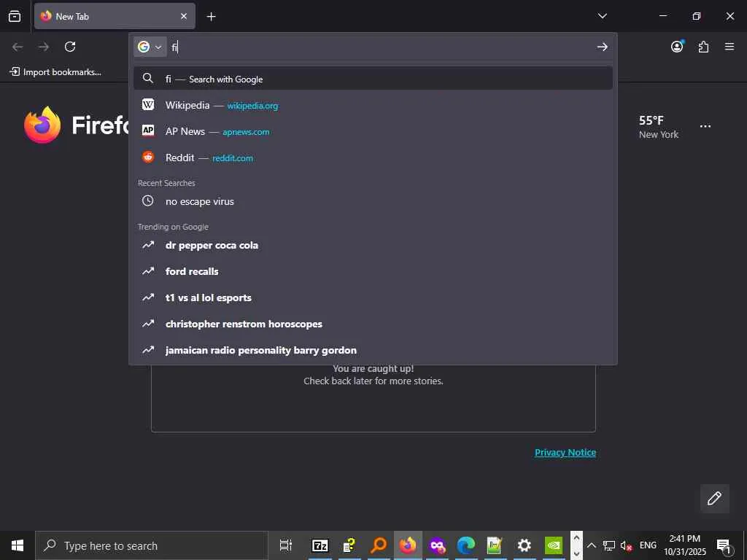Click the 55°F New York weather widget
747x560 pixels.
pos(659,127)
